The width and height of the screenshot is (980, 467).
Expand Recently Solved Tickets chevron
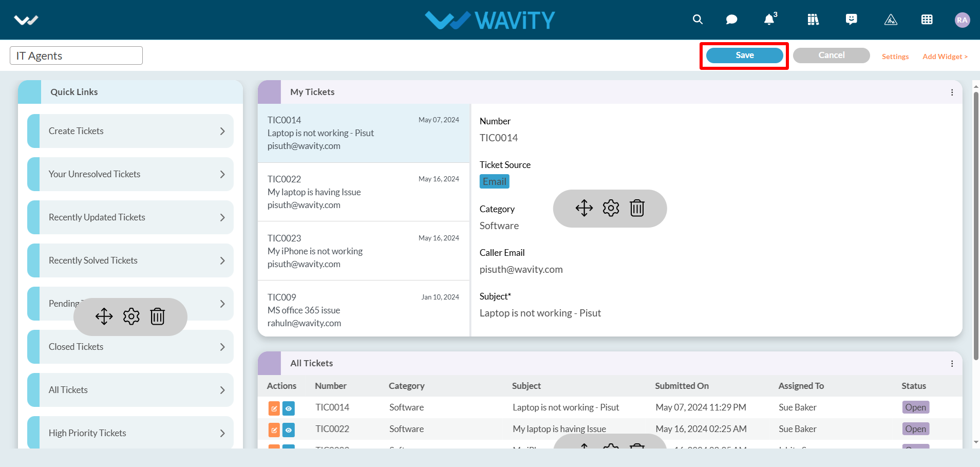[x=222, y=260]
